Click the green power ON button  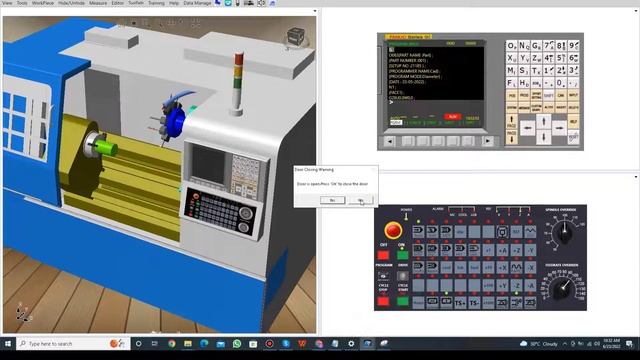coord(402,256)
